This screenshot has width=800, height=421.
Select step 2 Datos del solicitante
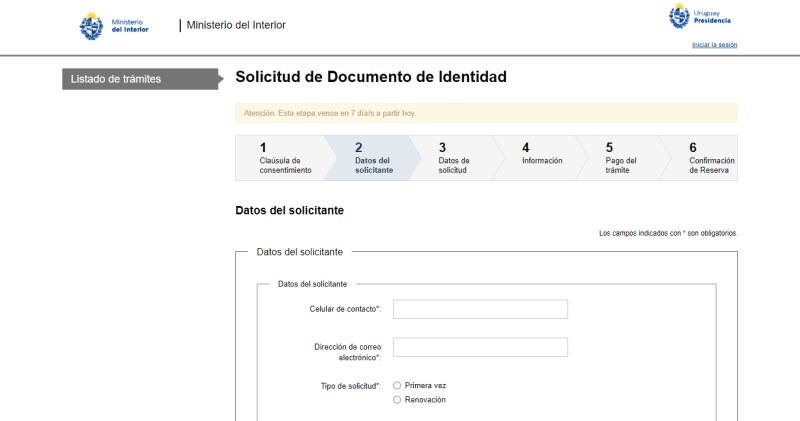[x=372, y=158]
